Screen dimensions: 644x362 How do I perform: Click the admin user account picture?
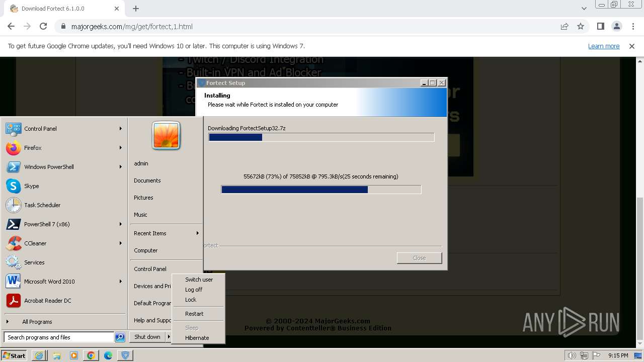(x=166, y=136)
